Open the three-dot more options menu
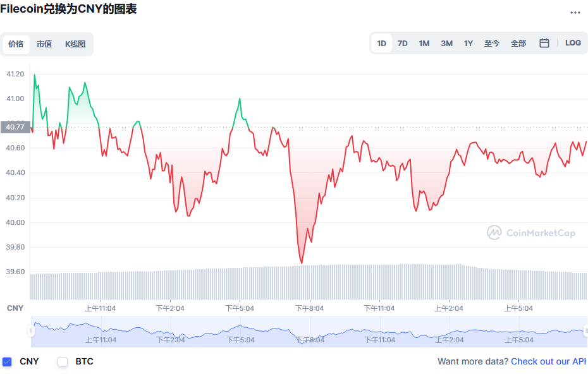588x379 pixels. (575, 13)
